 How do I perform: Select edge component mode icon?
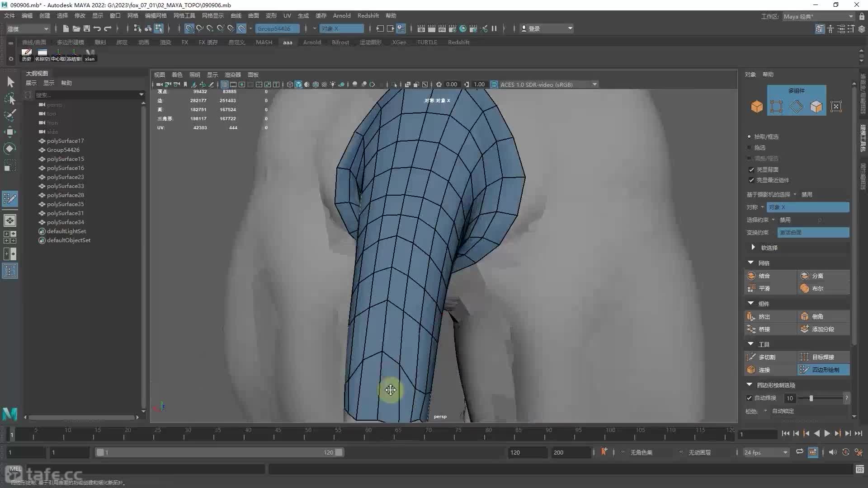pos(797,107)
